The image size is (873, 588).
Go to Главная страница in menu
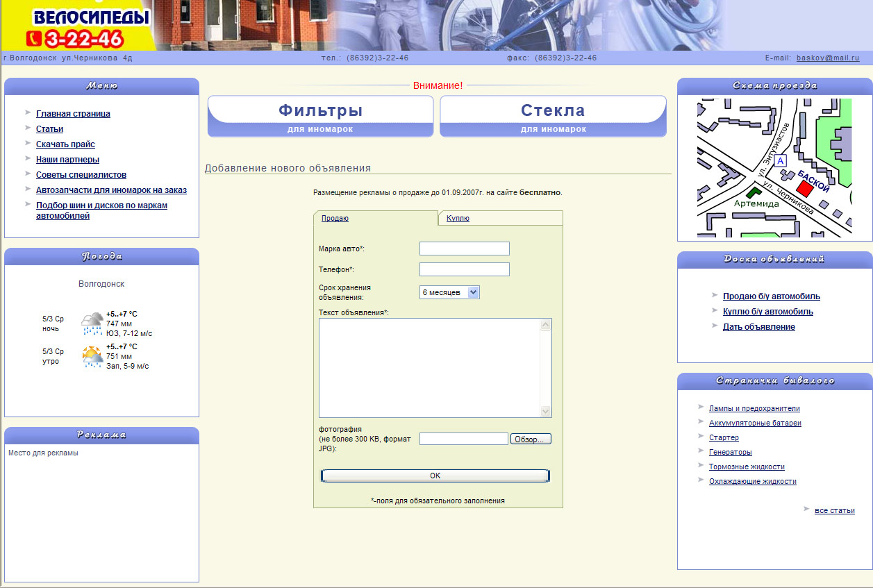tap(73, 114)
